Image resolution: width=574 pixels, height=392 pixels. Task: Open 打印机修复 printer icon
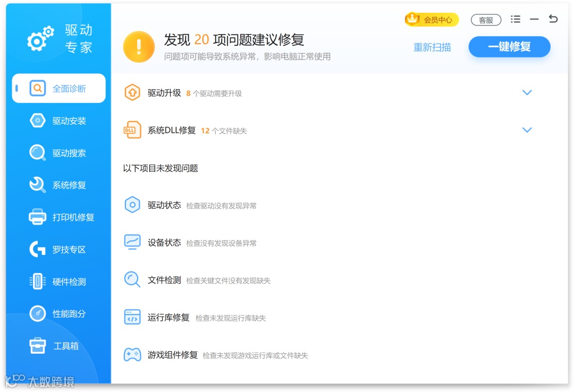(37, 217)
